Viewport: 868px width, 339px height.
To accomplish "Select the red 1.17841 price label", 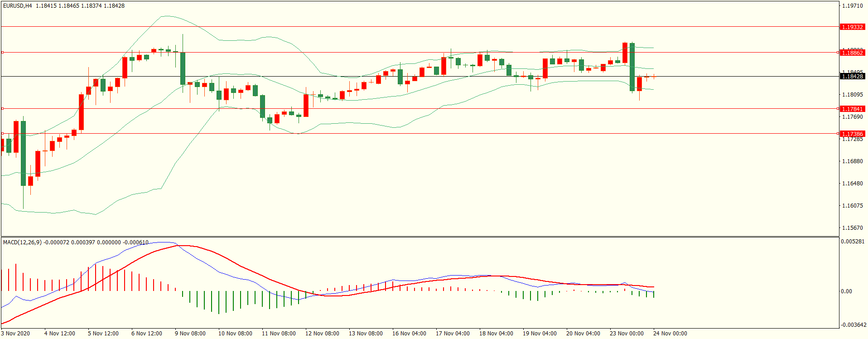I will (x=852, y=109).
